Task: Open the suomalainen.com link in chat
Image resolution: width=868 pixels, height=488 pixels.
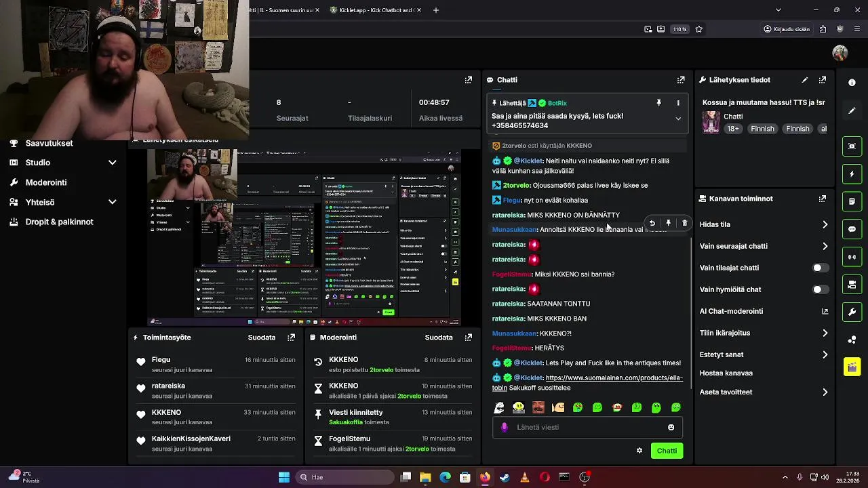Action: [x=614, y=378]
